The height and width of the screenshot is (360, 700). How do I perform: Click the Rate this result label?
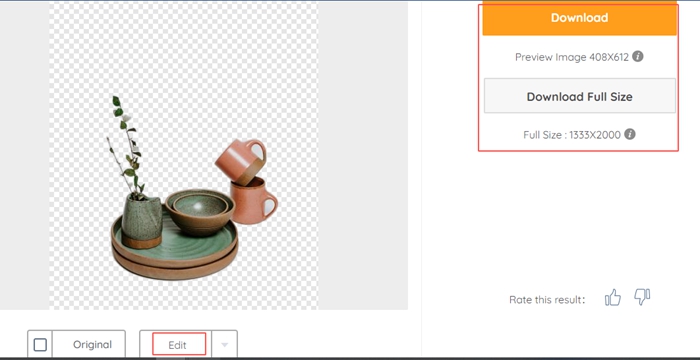coord(547,300)
